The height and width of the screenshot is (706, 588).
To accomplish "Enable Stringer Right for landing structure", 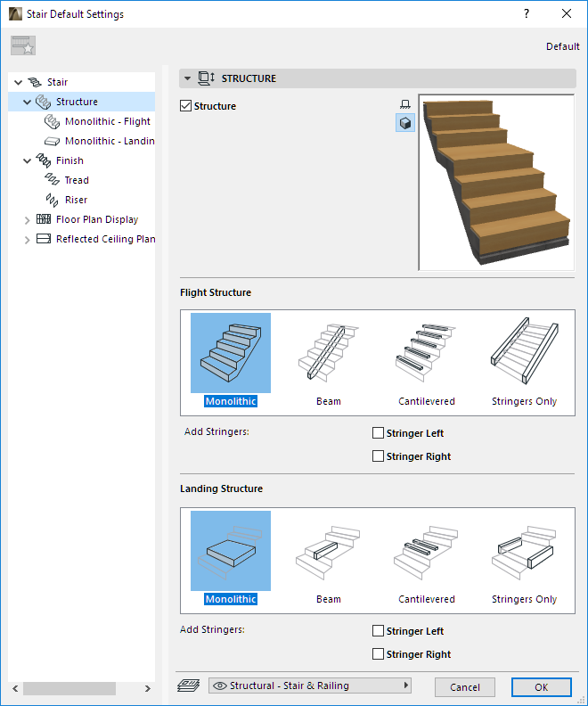I will click(378, 653).
